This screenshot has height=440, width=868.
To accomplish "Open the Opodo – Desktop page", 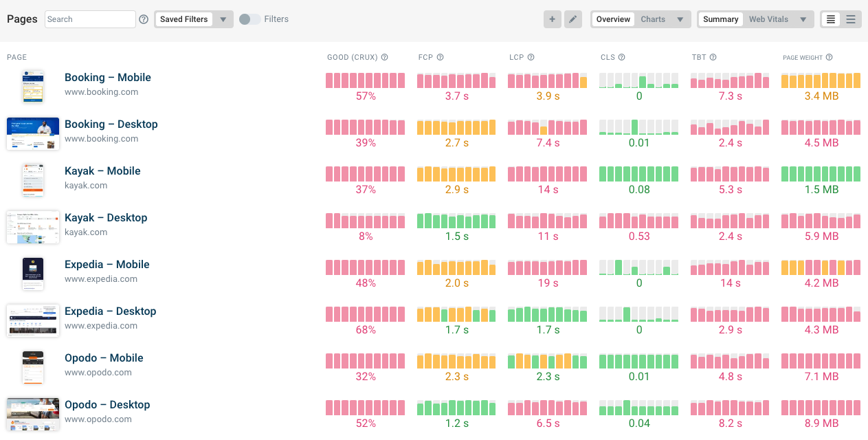I will (x=107, y=405).
